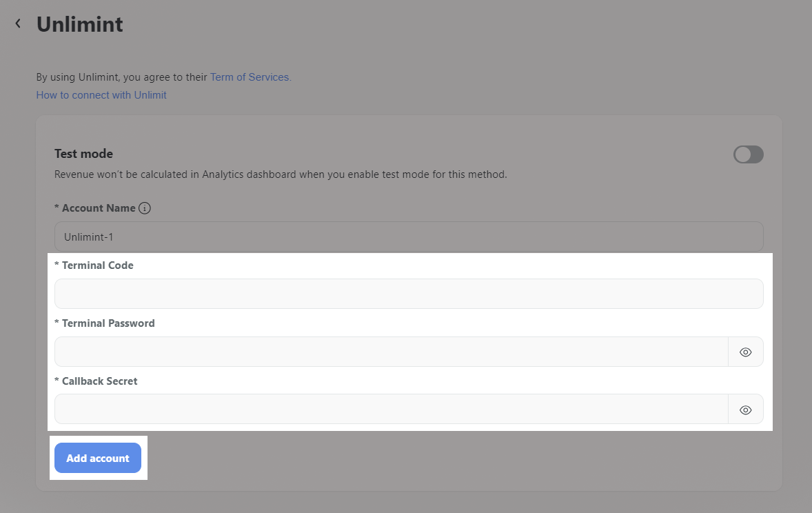This screenshot has width=812, height=513.
Task: Open How to connect with Unlimit link
Action: 101,95
